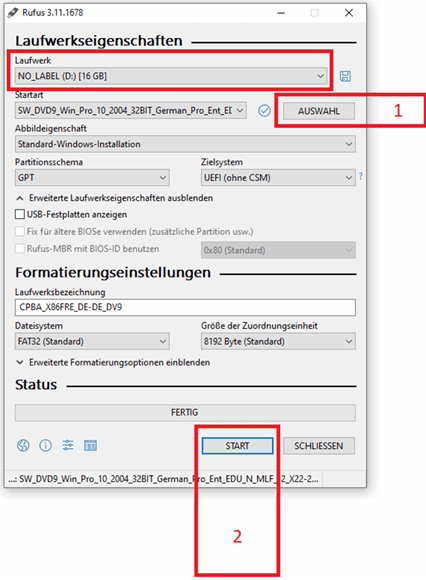Click the START button

tap(237, 446)
